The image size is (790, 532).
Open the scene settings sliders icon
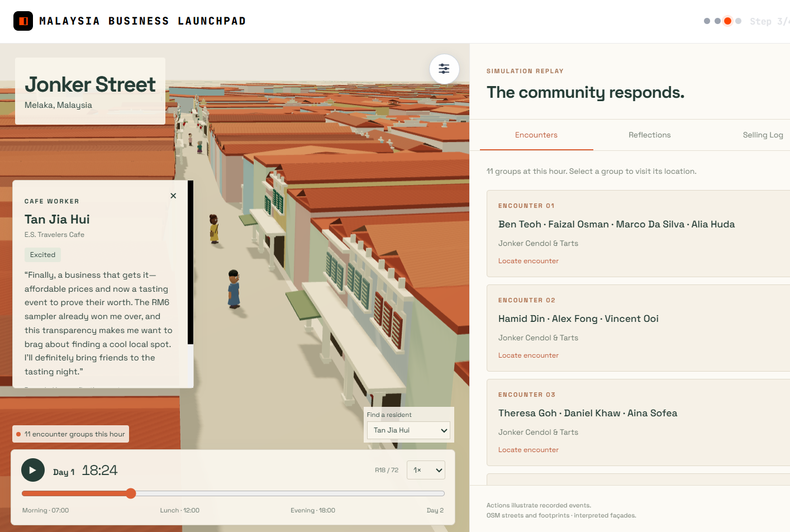444,69
